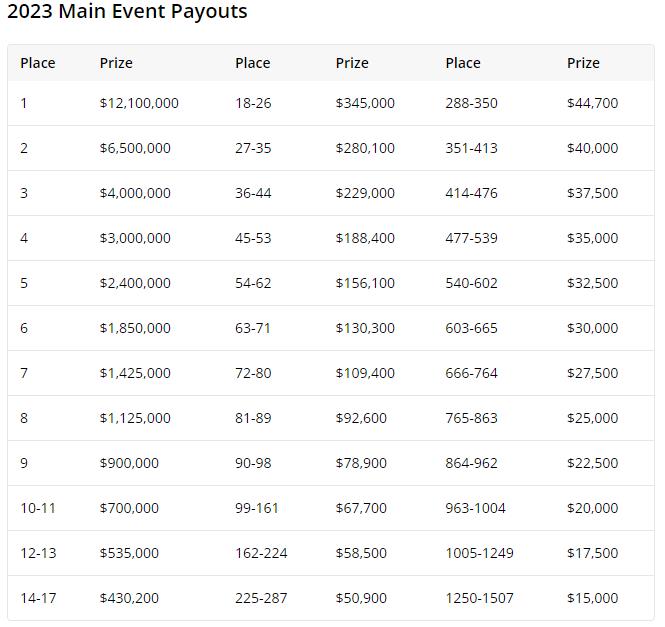Select the $67,700 prize cell

point(361,508)
